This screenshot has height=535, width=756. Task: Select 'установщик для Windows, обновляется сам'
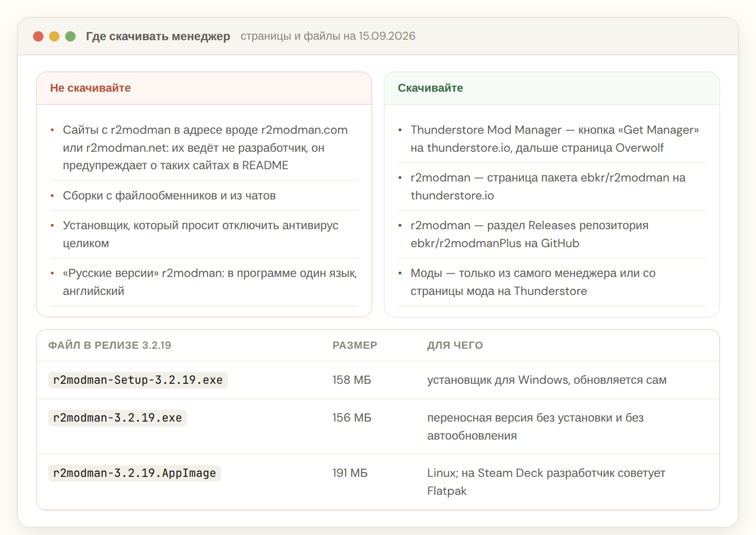pos(547,380)
